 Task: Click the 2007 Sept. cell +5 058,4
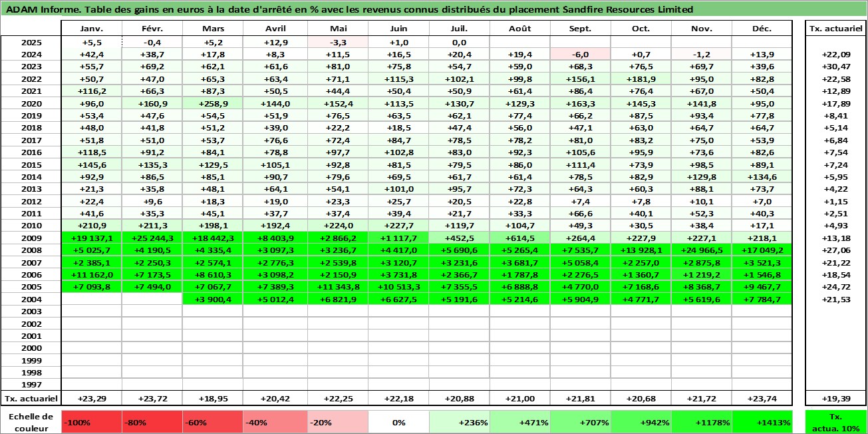click(x=581, y=263)
